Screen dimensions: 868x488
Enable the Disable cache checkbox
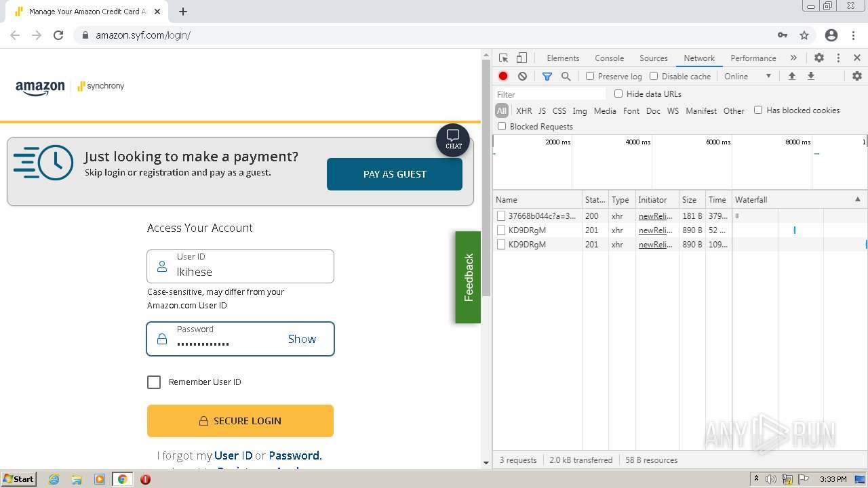(654, 77)
